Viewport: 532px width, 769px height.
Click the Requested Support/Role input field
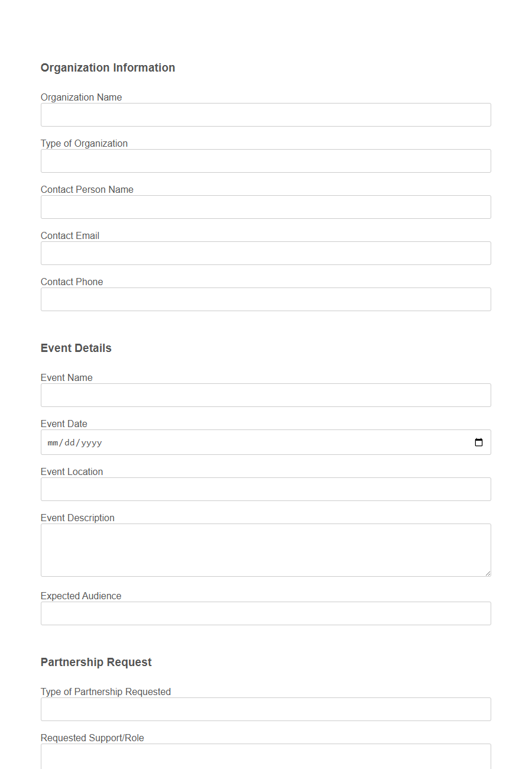[x=265, y=757]
